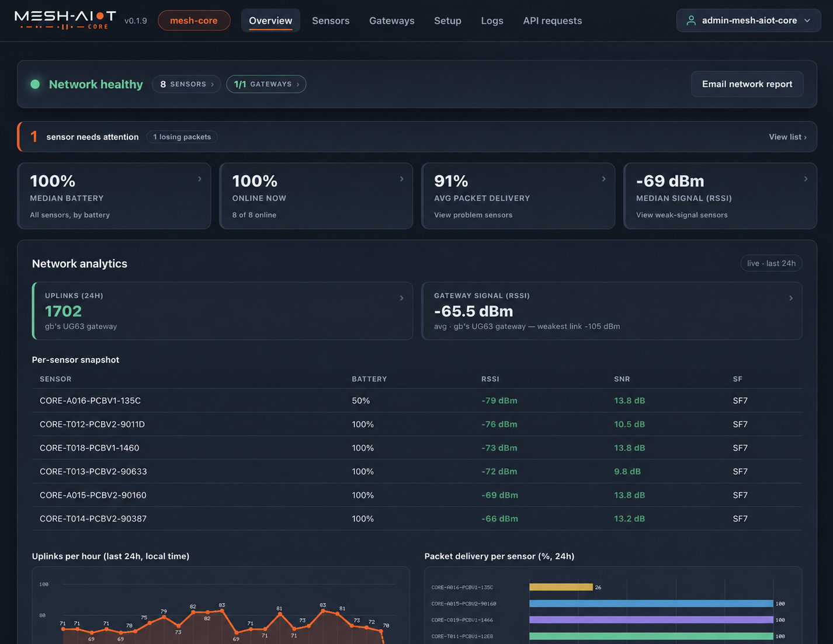Click View weak-signal sensors link
The image size is (833, 644).
coord(682,215)
